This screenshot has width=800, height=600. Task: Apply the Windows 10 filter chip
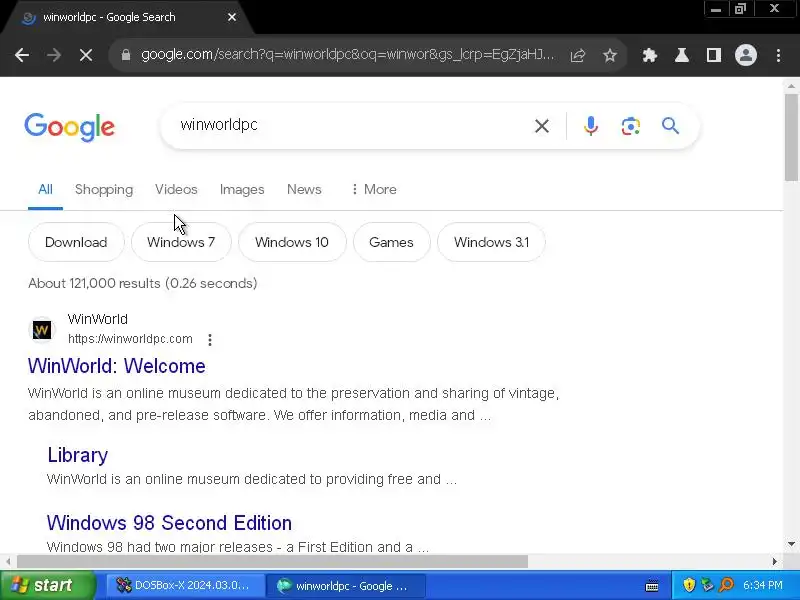(292, 242)
